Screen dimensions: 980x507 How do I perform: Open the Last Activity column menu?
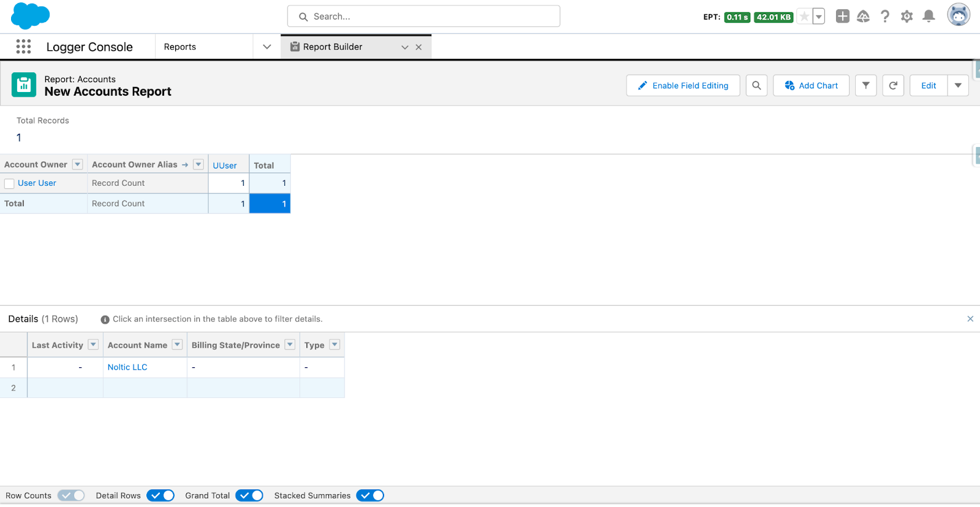click(x=93, y=345)
